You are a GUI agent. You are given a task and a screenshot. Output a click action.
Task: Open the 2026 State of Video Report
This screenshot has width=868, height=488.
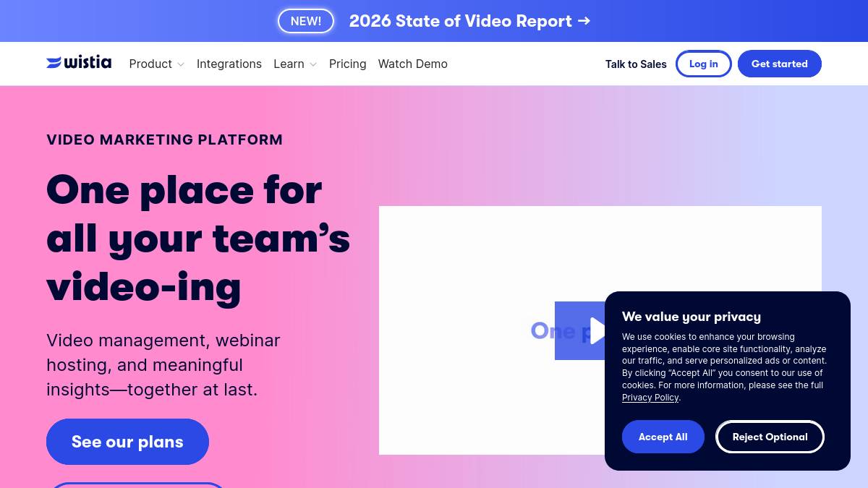(470, 21)
